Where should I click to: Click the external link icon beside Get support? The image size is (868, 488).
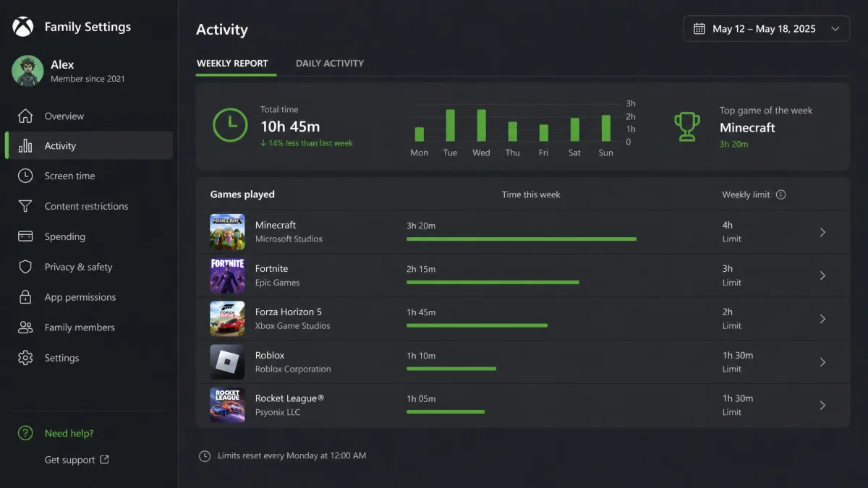[x=105, y=459]
